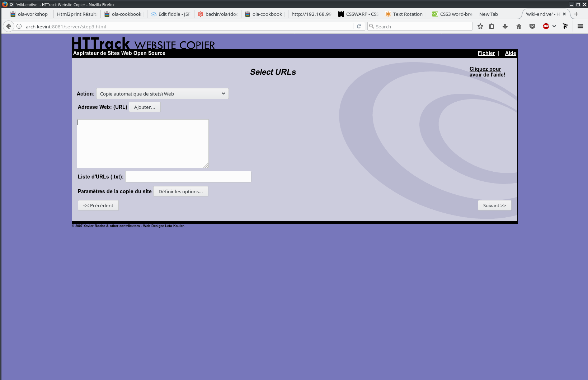Screen dimensions: 588x380
Task: Bookmark this page using the star icon
Action: coord(480,26)
